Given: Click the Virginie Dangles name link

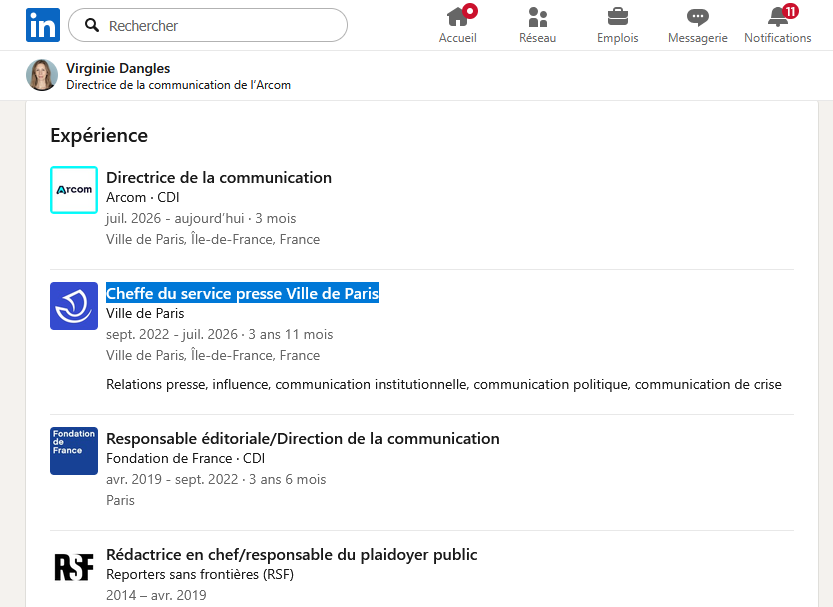Looking at the screenshot, I should (x=118, y=68).
